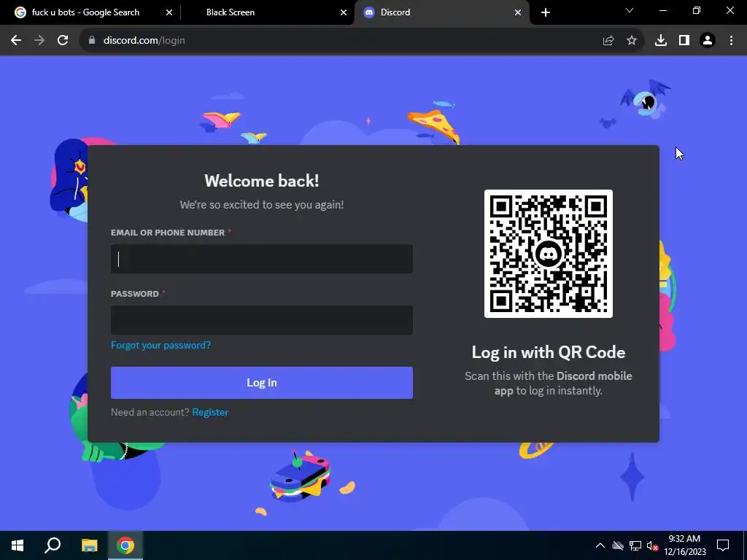This screenshot has height=560, width=747.
Task: Open a new browser tab
Action: pyautogui.click(x=546, y=12)
